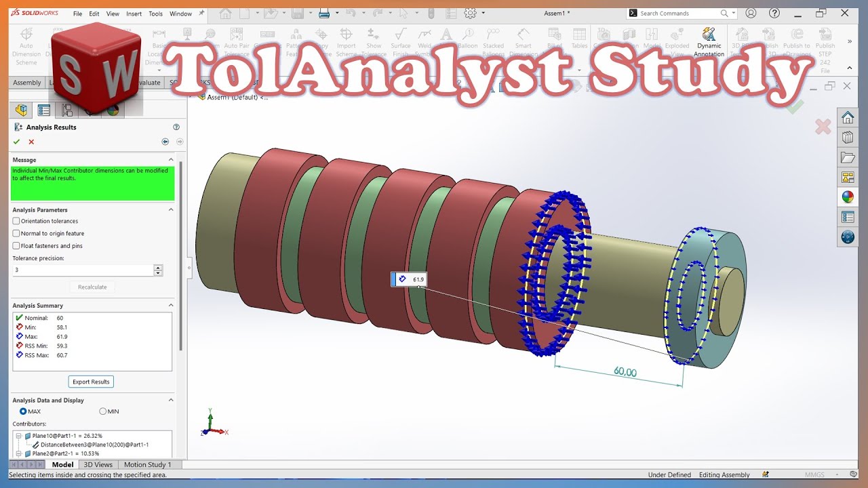
Task: Click the Export Results button
Action: 91,382
